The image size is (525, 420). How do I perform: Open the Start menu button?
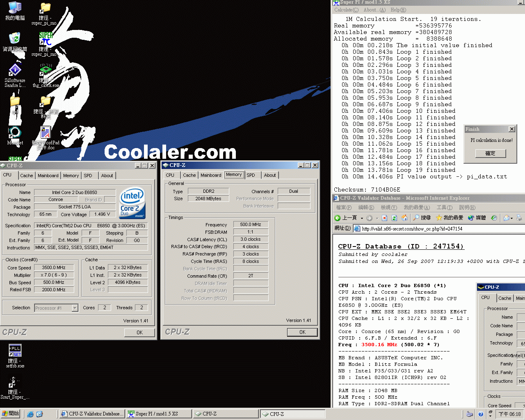tap(11, 414)
